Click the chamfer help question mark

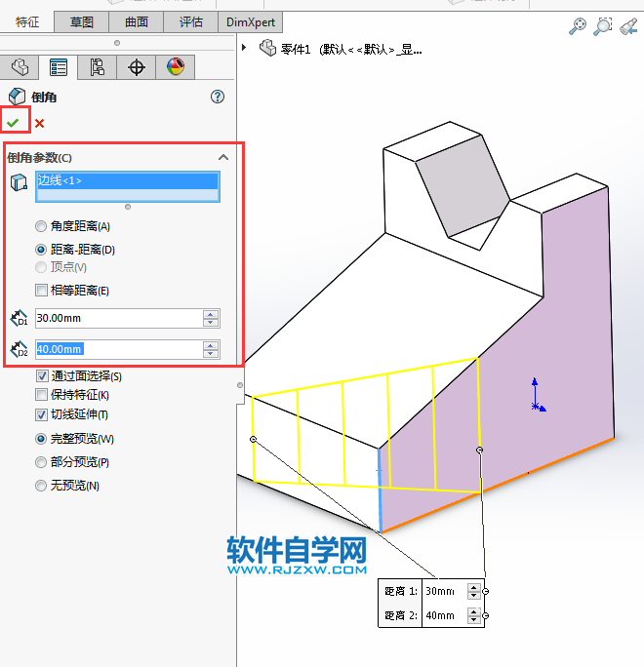(x=218, y=97)
